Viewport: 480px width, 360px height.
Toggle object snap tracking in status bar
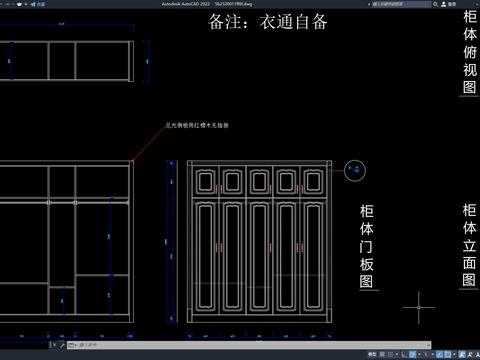coord(439,354)
